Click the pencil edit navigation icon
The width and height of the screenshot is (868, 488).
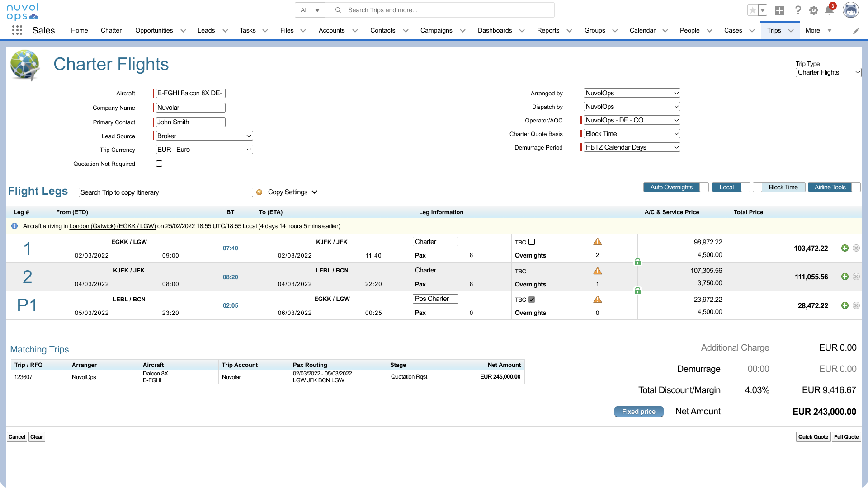click(856, 31)
